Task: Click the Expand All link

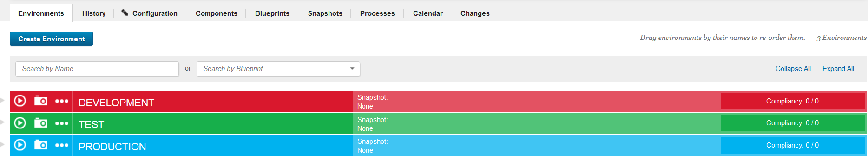Action: pyautogui.click(x=838, y=69)
